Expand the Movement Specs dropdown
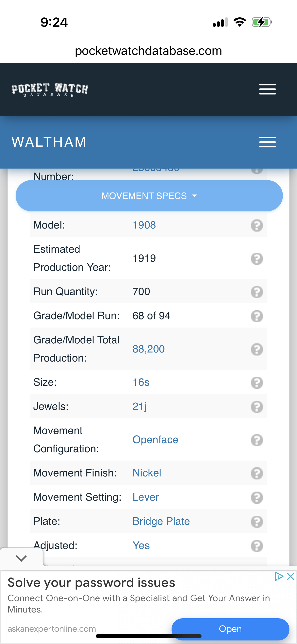 pyautogui.click(x=149, y=196)
